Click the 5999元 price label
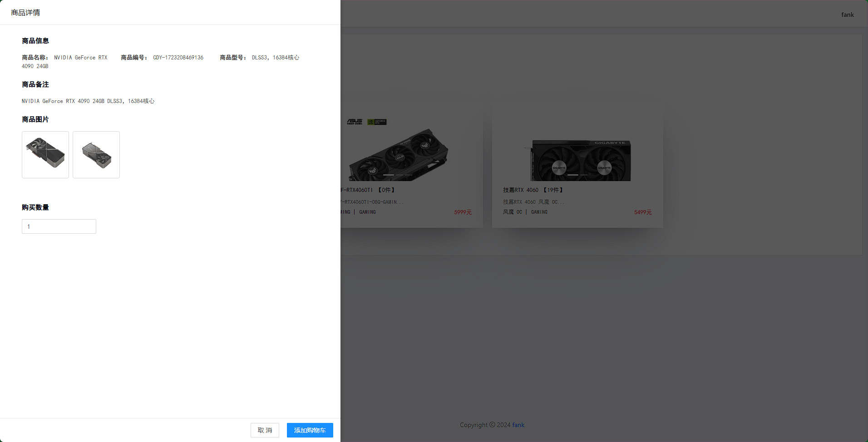The image size is (868, 442). (x=463, y=212)
